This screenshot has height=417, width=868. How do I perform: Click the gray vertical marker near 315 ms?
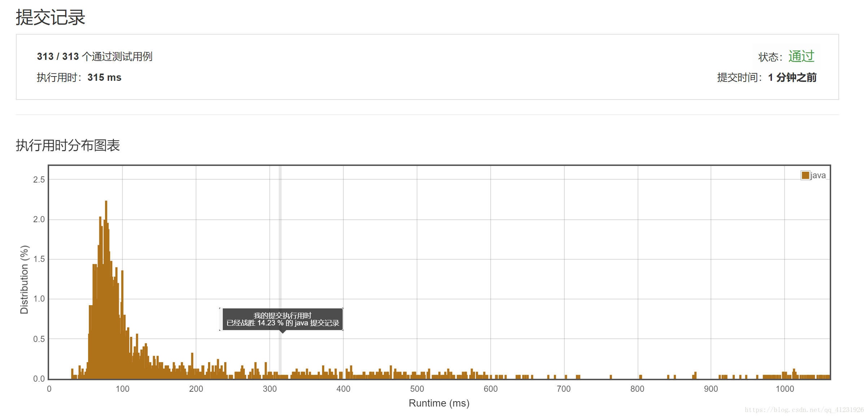[280, 253]
